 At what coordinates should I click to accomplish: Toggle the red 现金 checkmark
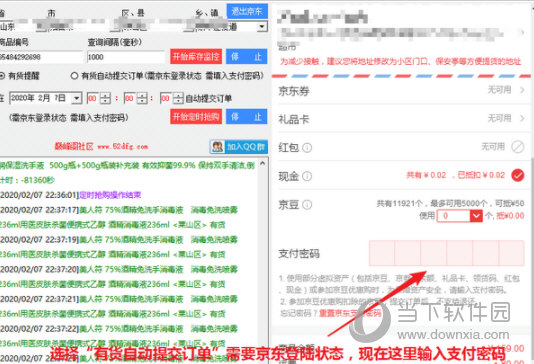[x=518, y=175]
